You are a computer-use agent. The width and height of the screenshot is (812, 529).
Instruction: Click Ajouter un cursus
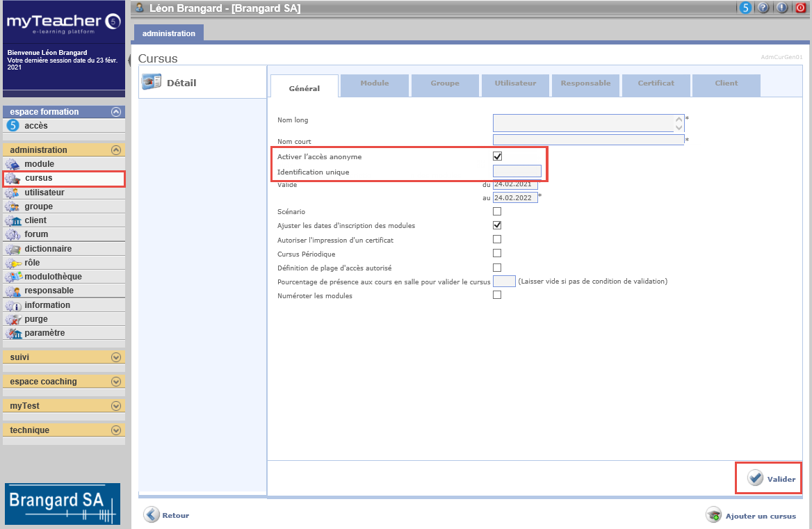(x=752, y=516)
